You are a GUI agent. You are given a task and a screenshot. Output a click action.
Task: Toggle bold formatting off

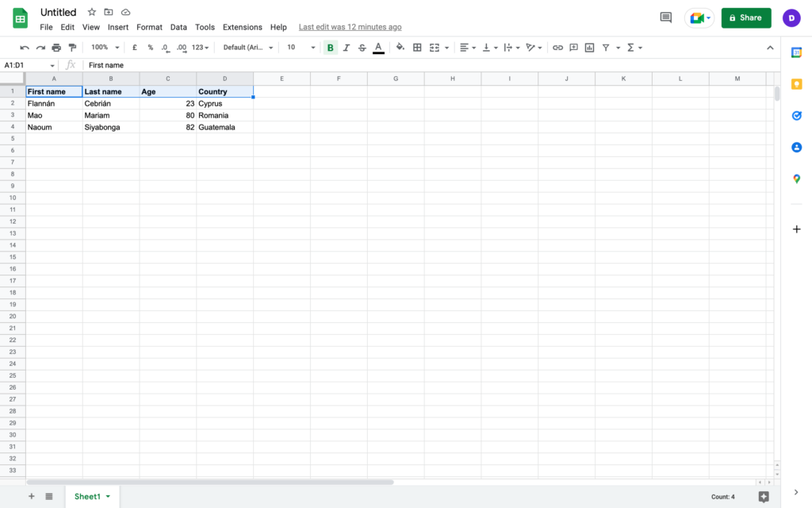point(331,48)
